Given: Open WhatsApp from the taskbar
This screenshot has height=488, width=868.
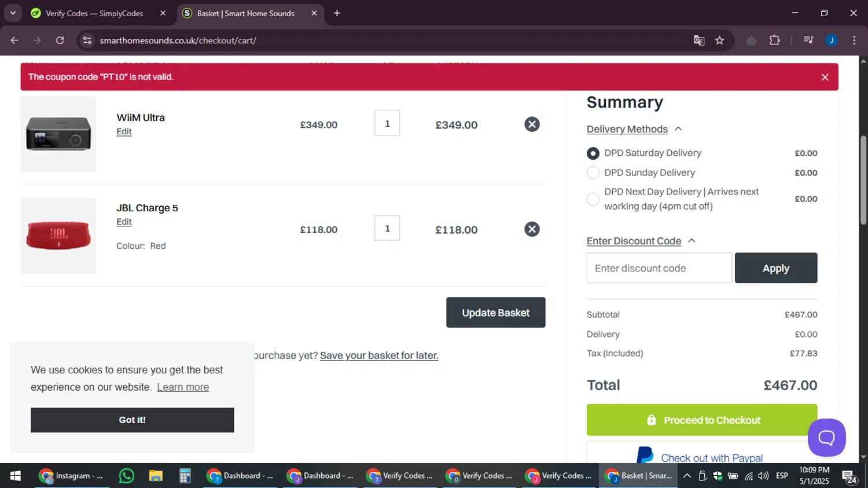Looking at the screenshot, I should [126, 476].
